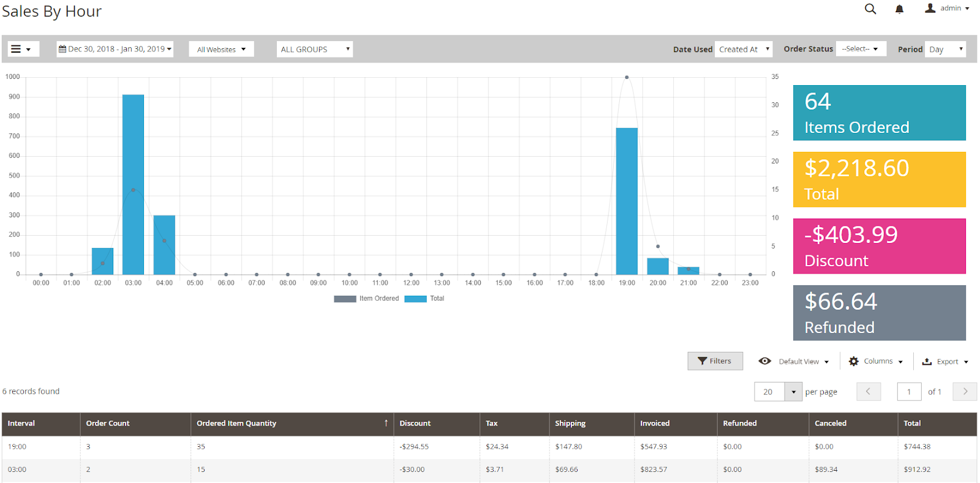This screenshot has width=980, height=483.
Task: Sort by Ordered Item Quantity column
Action: pyautogui.click(x=236, y=424)
